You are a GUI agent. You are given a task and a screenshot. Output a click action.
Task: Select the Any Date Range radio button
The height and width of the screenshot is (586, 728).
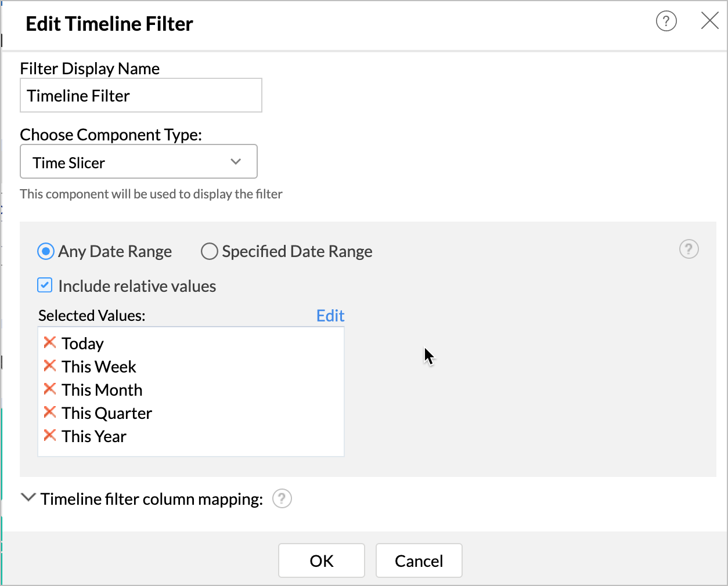tap(46, 251)
